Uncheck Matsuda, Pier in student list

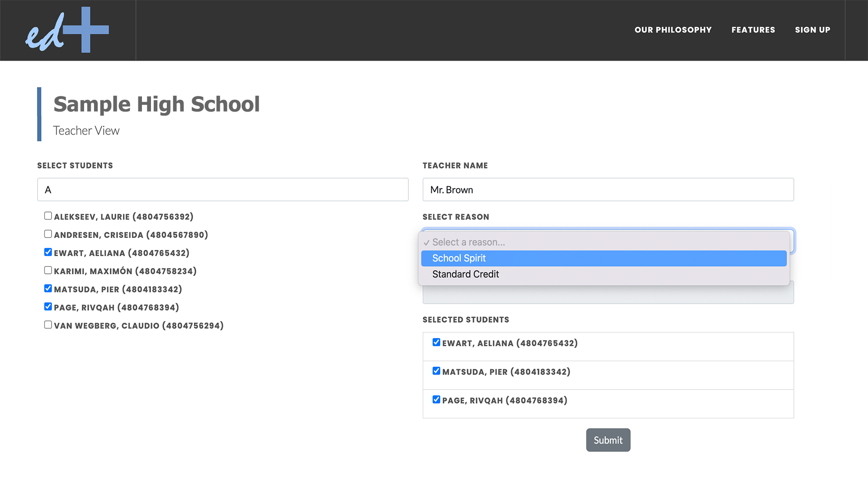coord(48,288)
